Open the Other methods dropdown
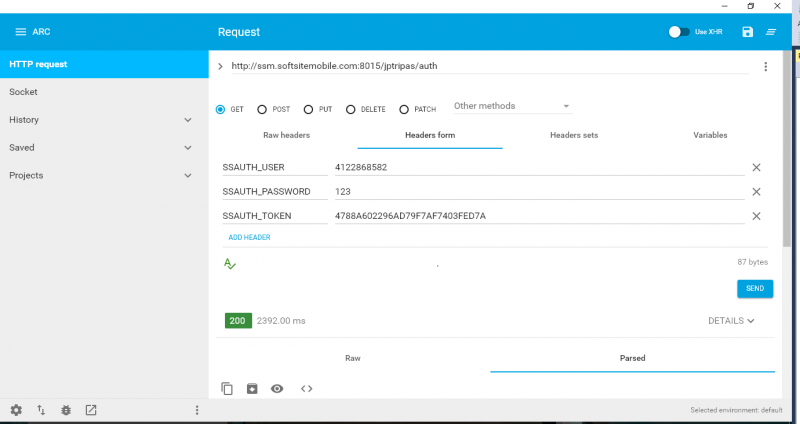 pyautogui.click(x=512, y=106)
